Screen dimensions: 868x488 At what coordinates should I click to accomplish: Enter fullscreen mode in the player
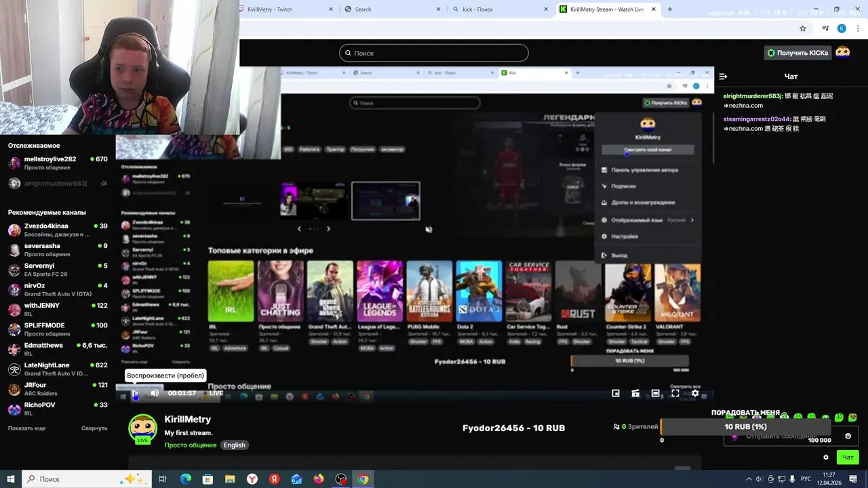point(675,393)
